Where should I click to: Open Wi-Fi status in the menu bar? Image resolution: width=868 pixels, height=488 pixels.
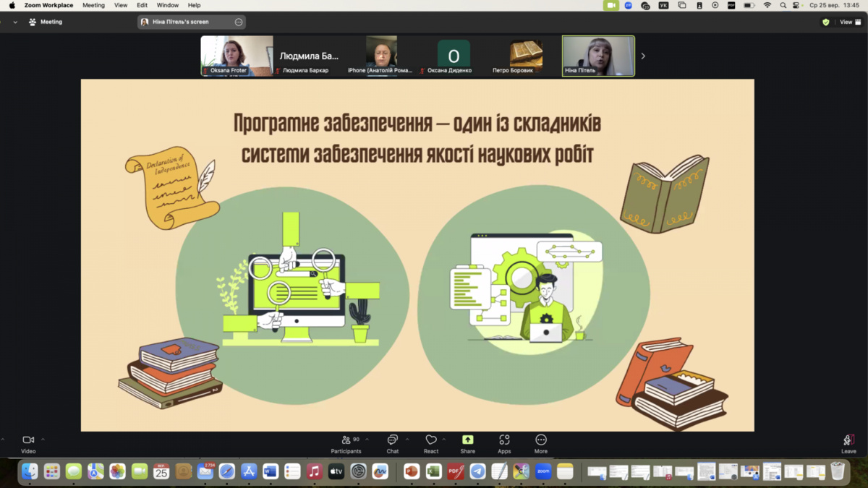pyautogui.click(x=767, y=5)
